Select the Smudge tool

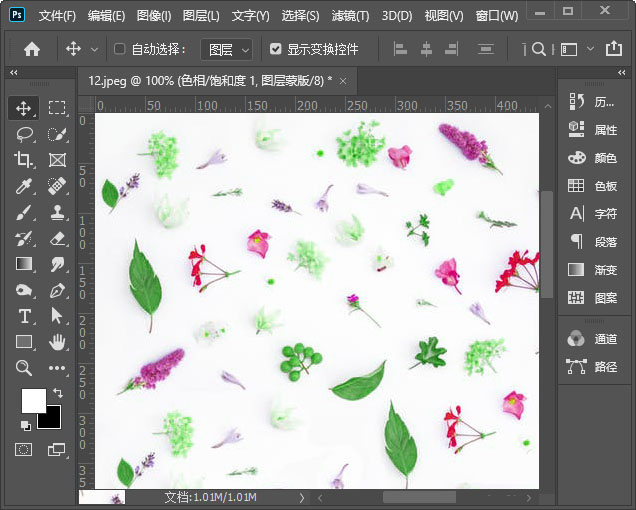click(57, 264)
